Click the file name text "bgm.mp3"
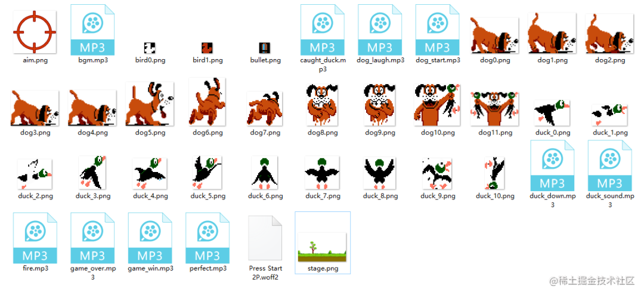Image resolution: width=644 pixels, height=295 pixels. pos(93,60)
